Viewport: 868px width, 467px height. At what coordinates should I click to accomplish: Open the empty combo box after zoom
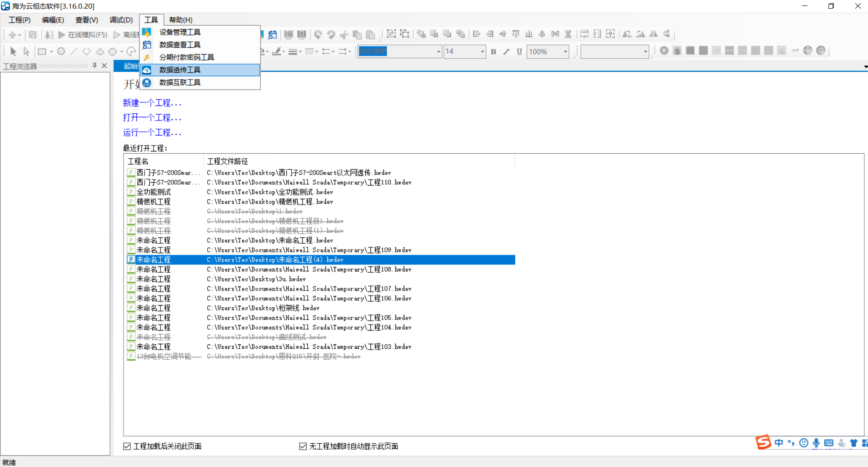point(615,51)
